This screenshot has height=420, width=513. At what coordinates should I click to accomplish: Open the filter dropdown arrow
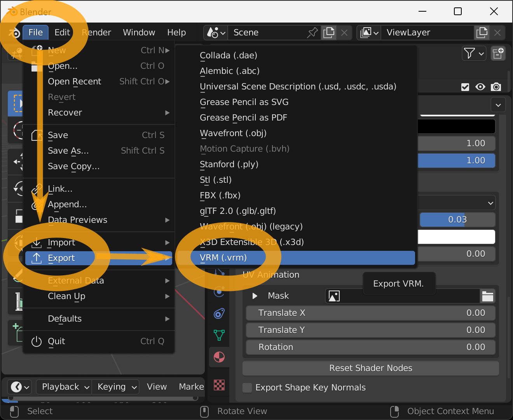tap(482, 53)
